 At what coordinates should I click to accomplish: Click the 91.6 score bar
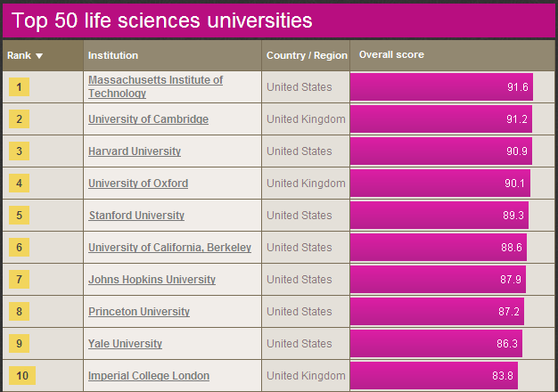click(x=441, y=87)
